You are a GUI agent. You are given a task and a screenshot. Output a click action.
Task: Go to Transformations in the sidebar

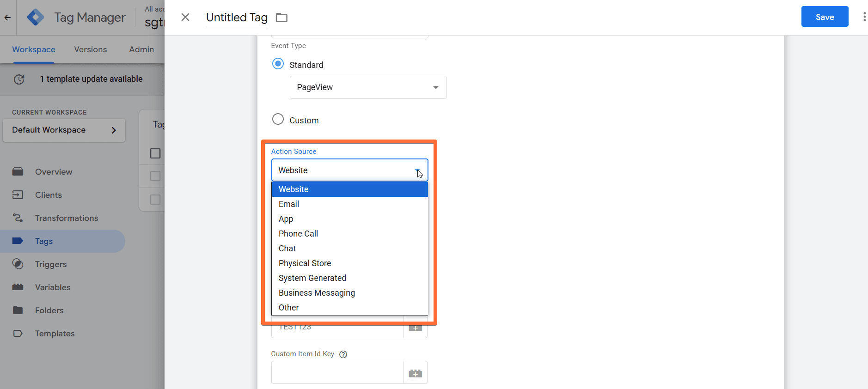67,218
